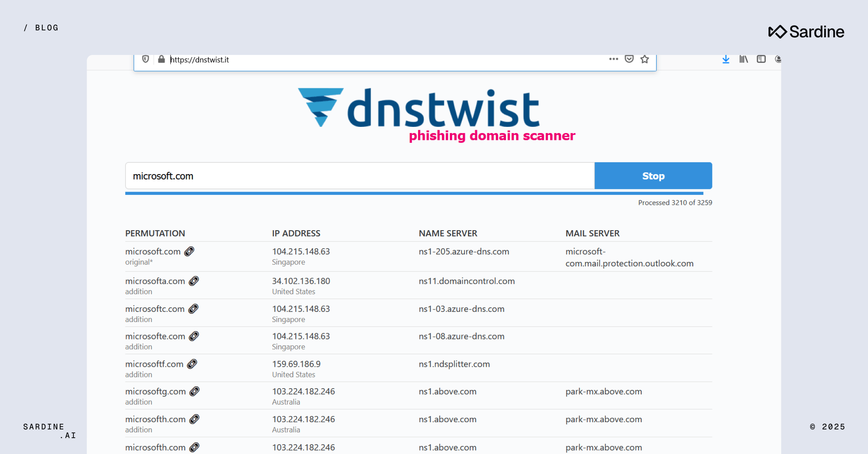
Task: Click the PERMUTATION column header
Action: point(155,234)
